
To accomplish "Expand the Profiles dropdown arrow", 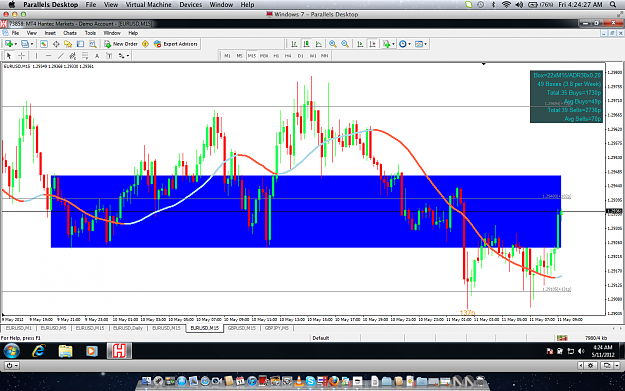I will (x=32, y=44).
